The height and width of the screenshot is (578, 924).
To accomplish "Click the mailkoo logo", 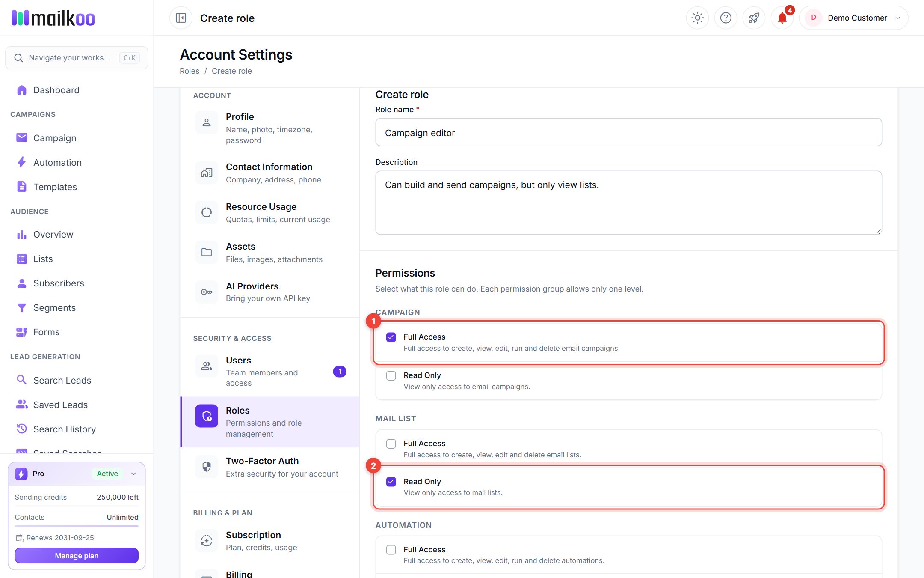I will coord(53,18).
